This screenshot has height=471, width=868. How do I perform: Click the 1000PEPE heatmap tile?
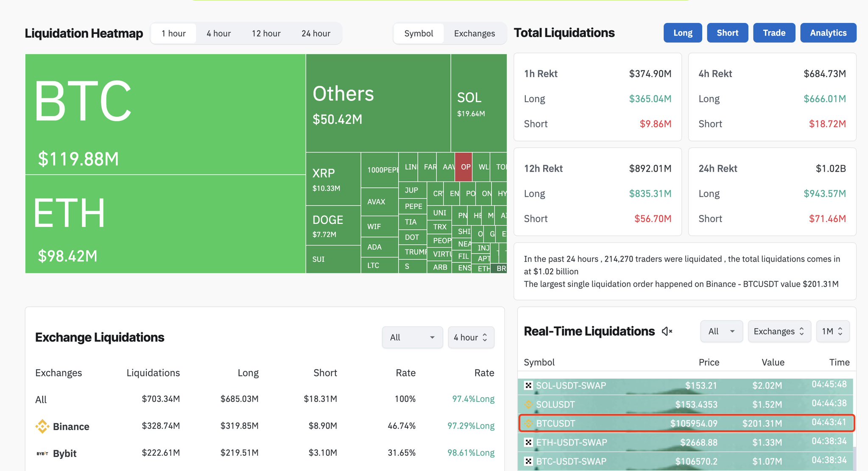coord(380,170)
